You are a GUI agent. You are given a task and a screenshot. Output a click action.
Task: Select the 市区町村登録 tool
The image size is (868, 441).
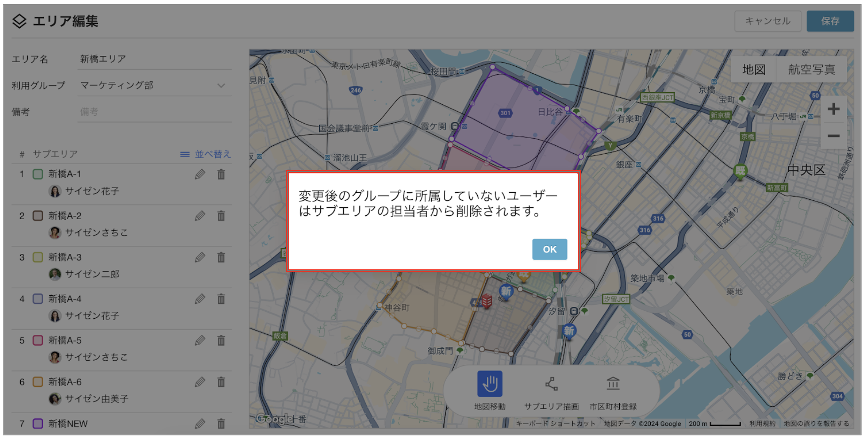(613, 391)
